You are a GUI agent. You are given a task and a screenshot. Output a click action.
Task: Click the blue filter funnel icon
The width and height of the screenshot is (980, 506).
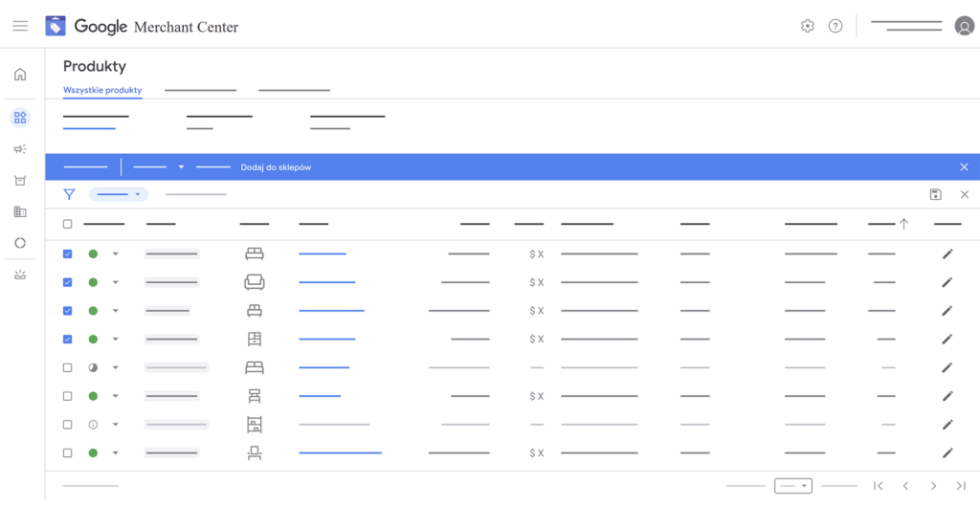(x=69, y=194)
